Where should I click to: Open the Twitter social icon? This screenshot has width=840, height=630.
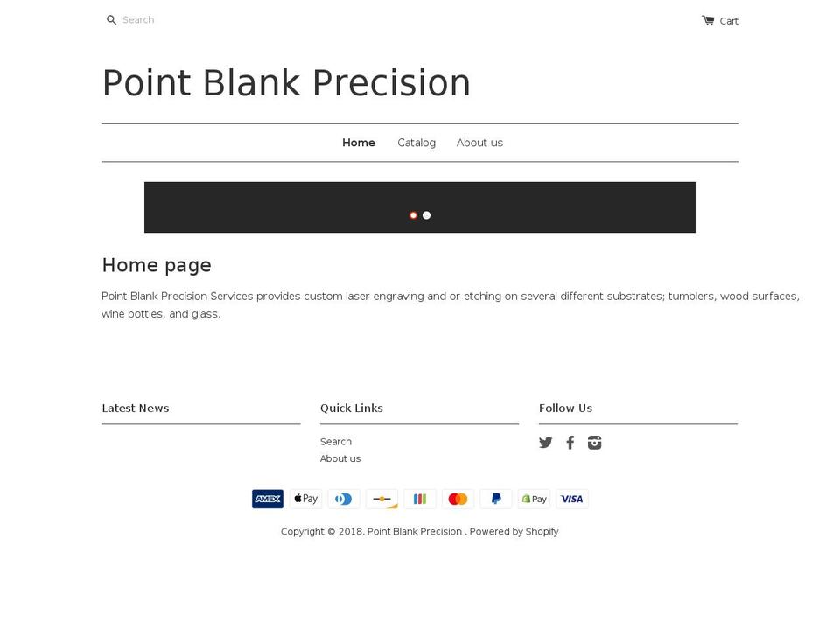click(x=546, y=443)
